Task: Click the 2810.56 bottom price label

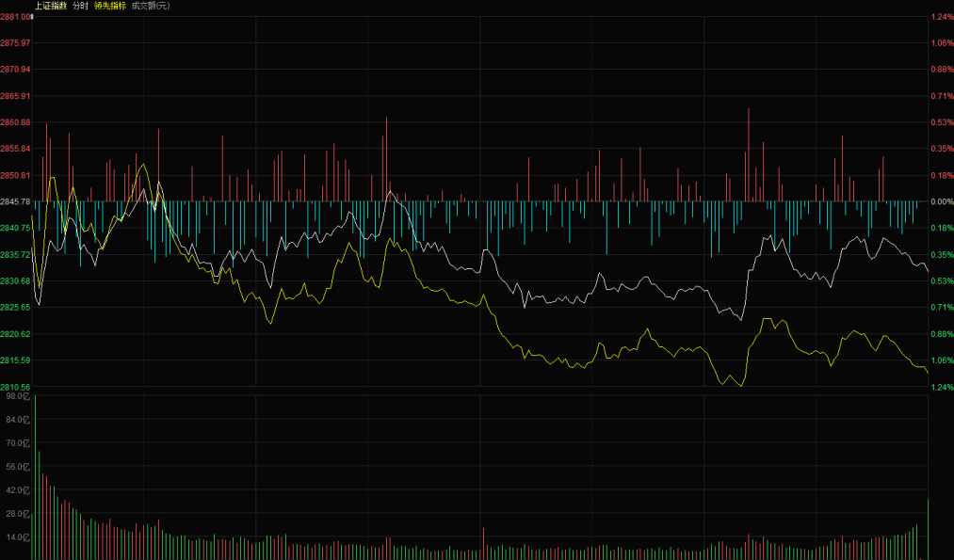Action: click(x=15, y=387)
